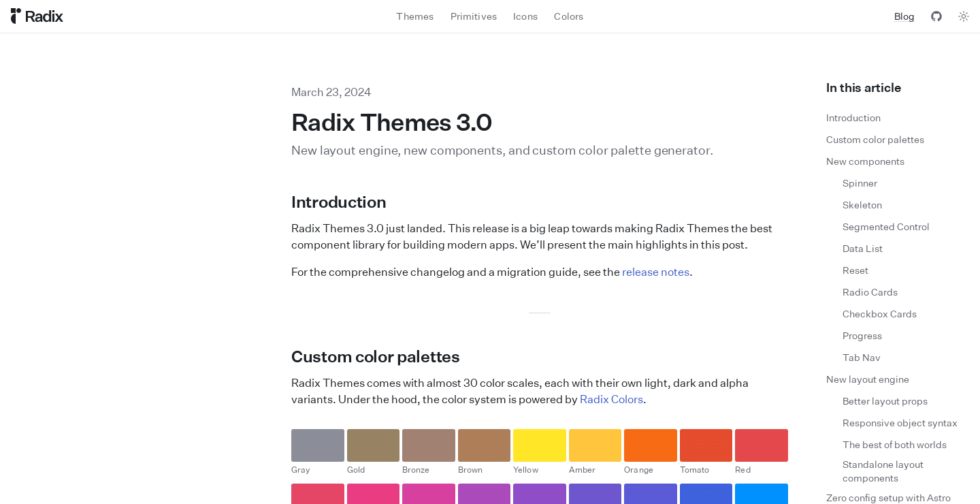
Task: Open the Radio Cards subsection
Action: click(x=870, y=292)
